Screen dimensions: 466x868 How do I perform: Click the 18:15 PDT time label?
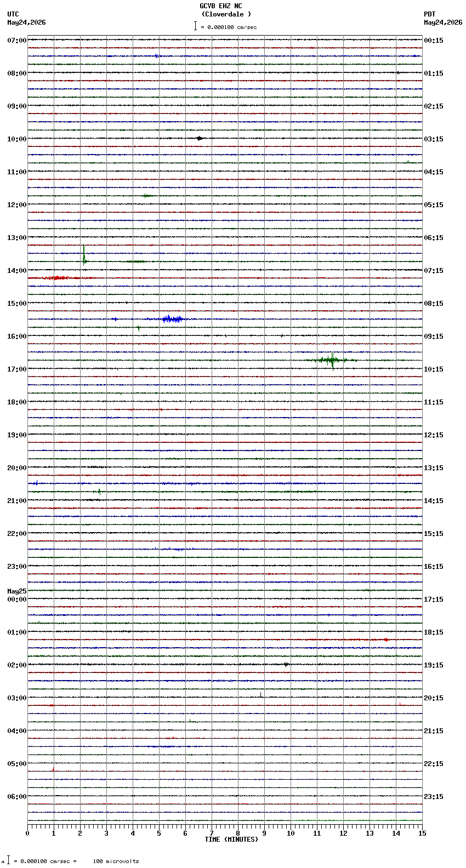tap(434, 632)
